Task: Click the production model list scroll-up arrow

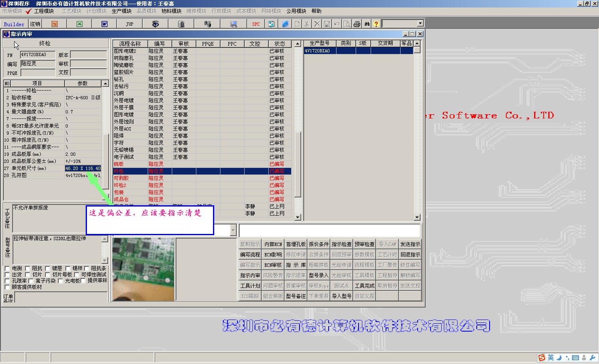Action: (x=417, y=43)
